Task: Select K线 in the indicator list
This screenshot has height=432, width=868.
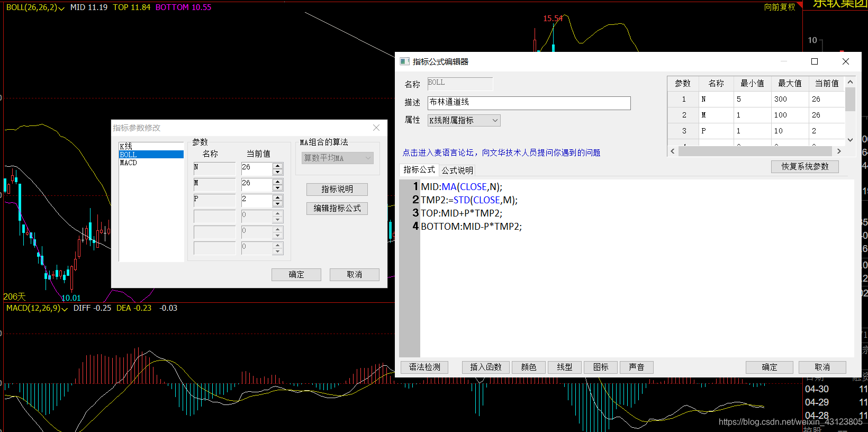Action: 151,146
